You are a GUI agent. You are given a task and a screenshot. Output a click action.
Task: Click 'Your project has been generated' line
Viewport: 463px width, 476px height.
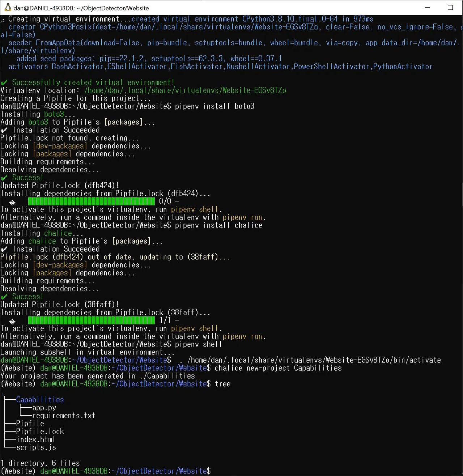coord(98,376)
